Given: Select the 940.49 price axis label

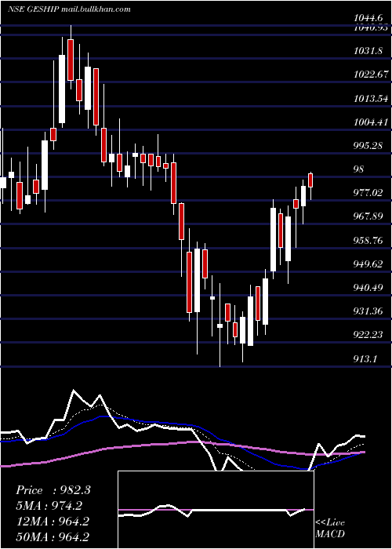Looking at the screenshot, I should click(368, 288).
